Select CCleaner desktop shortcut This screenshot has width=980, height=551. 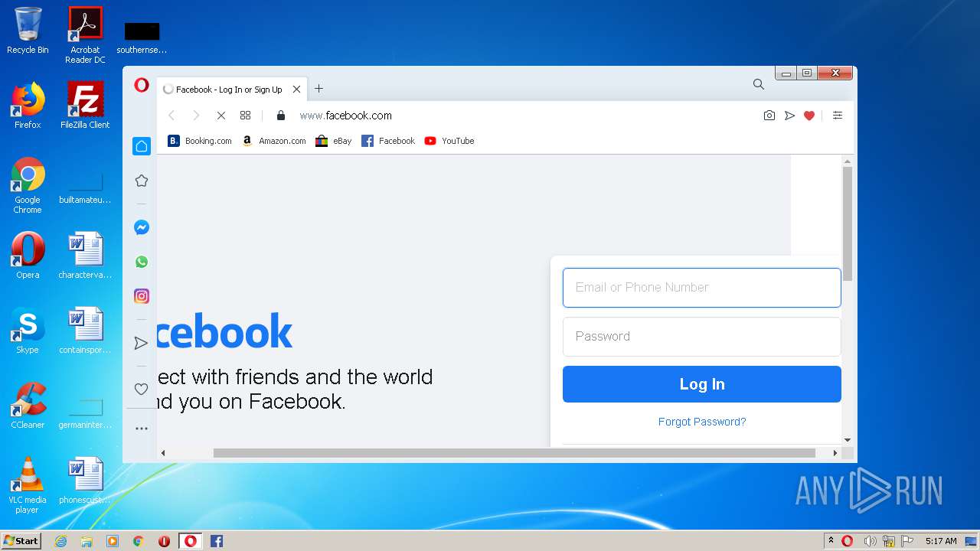(x=28, y=406)
